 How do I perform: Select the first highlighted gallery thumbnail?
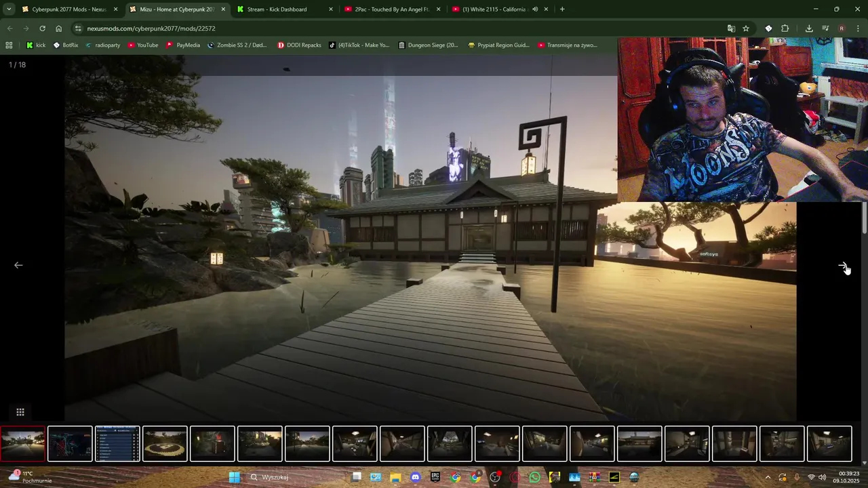pos(22,444)
